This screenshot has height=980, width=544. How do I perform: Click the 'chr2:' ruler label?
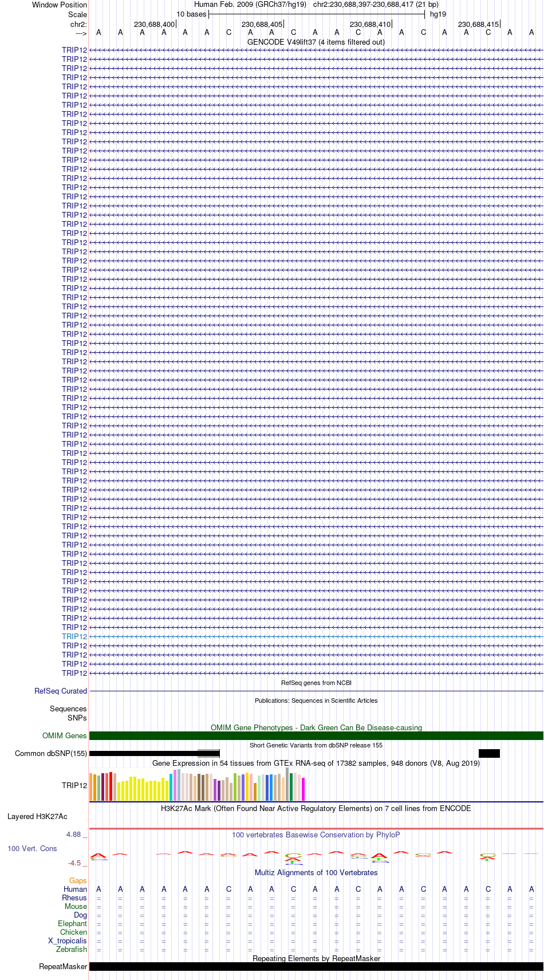[78, 24]
